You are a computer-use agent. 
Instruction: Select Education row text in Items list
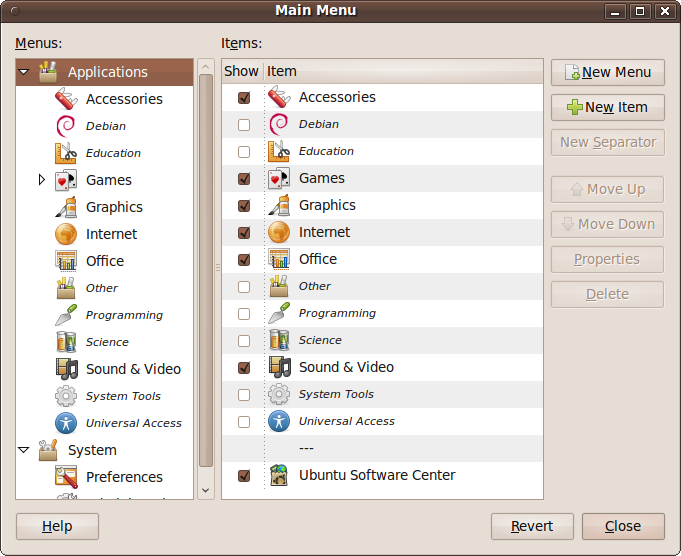coord(326,151)
